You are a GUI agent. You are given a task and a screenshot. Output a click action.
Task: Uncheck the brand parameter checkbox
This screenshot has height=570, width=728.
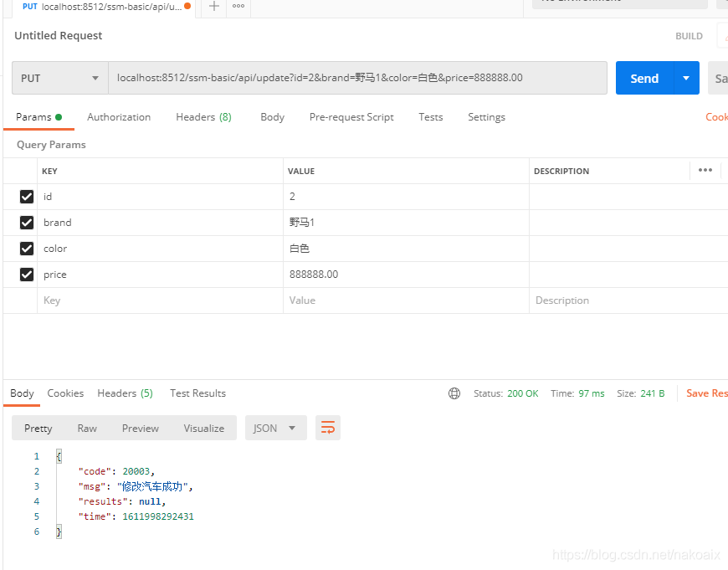[27, 223]
